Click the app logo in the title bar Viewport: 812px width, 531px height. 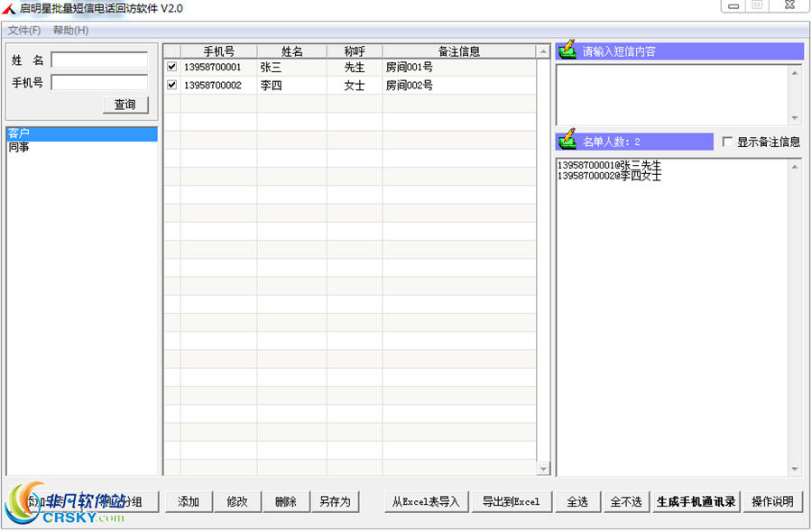pyautogui.click(x=8, y=8)
